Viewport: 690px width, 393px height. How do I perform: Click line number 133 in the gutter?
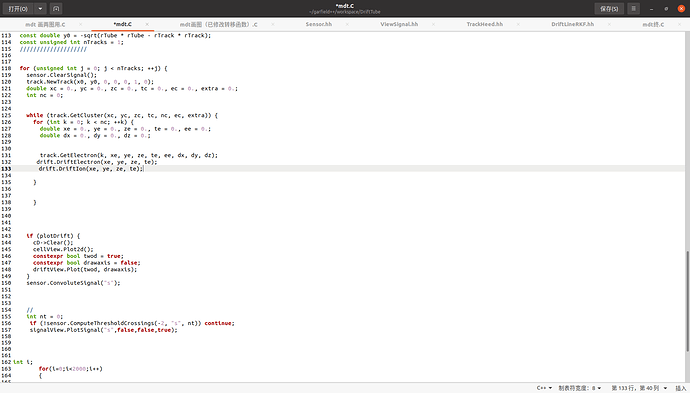[x=6, y=169]
